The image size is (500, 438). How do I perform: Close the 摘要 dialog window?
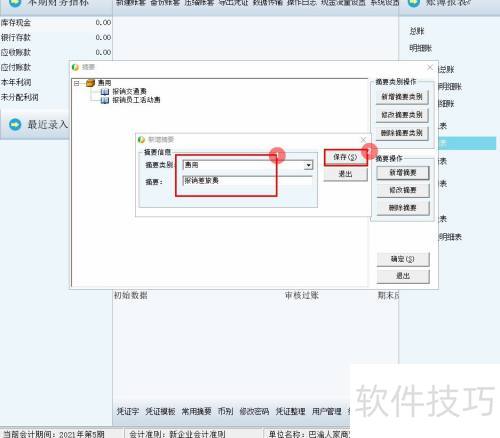[x=430, y=68]
